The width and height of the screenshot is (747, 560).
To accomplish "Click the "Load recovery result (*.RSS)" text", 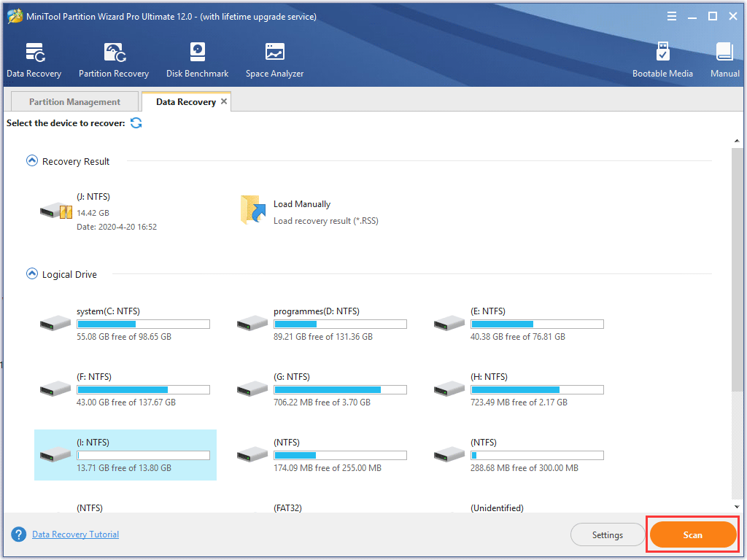I will [x=326, y=221].
